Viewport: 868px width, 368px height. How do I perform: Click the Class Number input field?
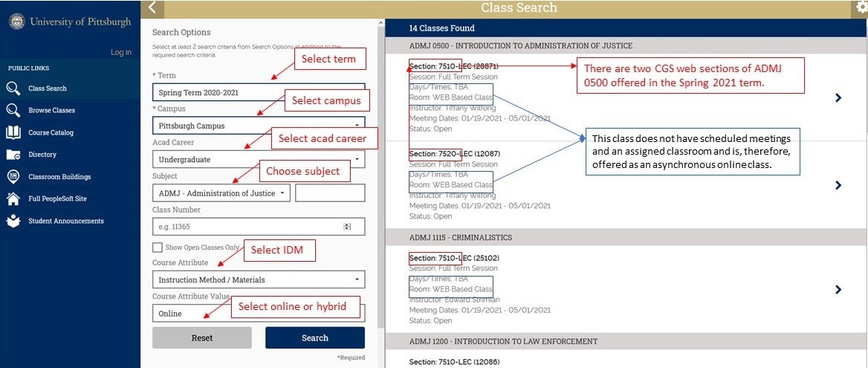(259, 226)
